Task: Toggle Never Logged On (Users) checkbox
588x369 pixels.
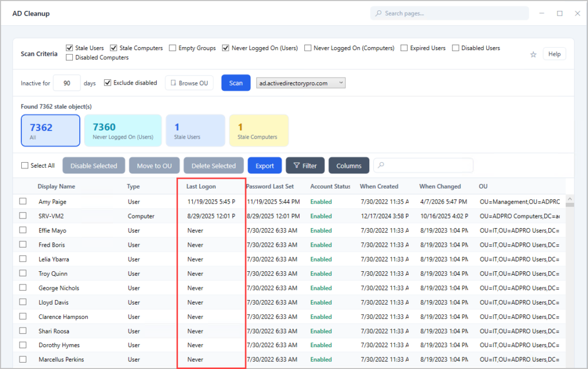Action: pos(225,48)
